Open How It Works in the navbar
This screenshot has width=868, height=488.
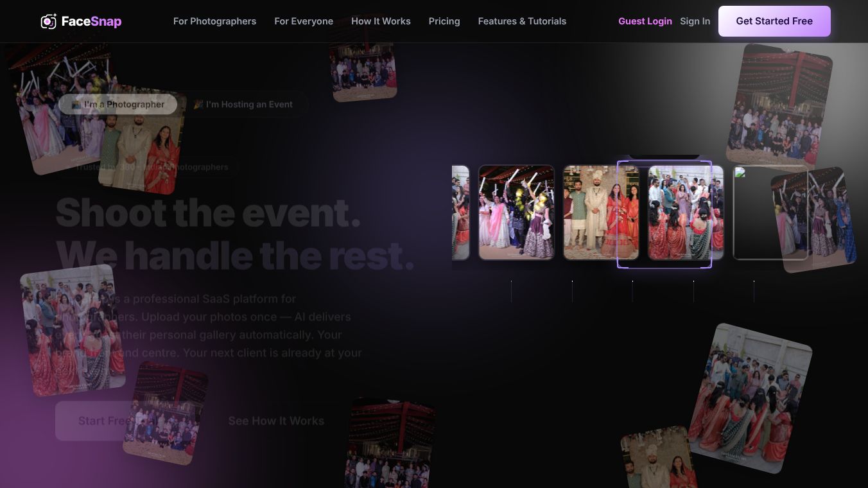(x=381, y=21)
